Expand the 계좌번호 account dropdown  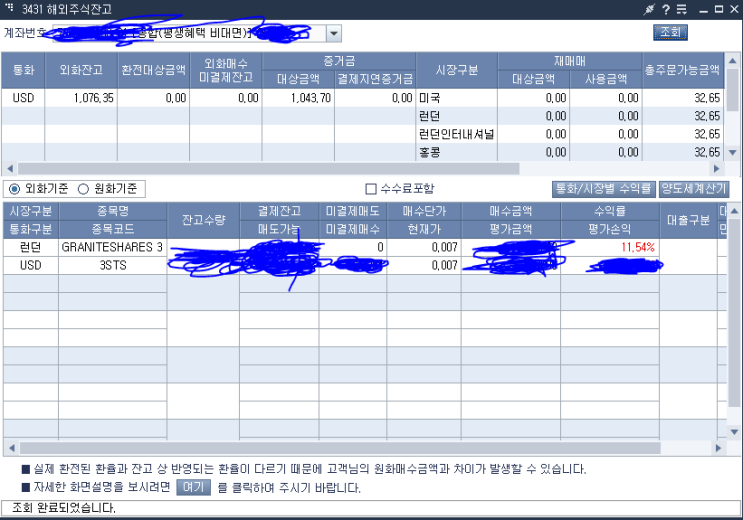[x=334, y=34]
